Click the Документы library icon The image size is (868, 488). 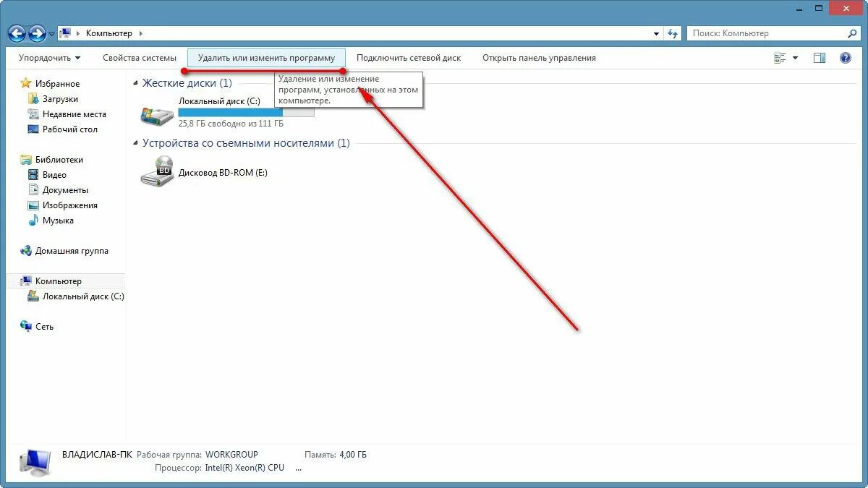click(x=33, y=190)
